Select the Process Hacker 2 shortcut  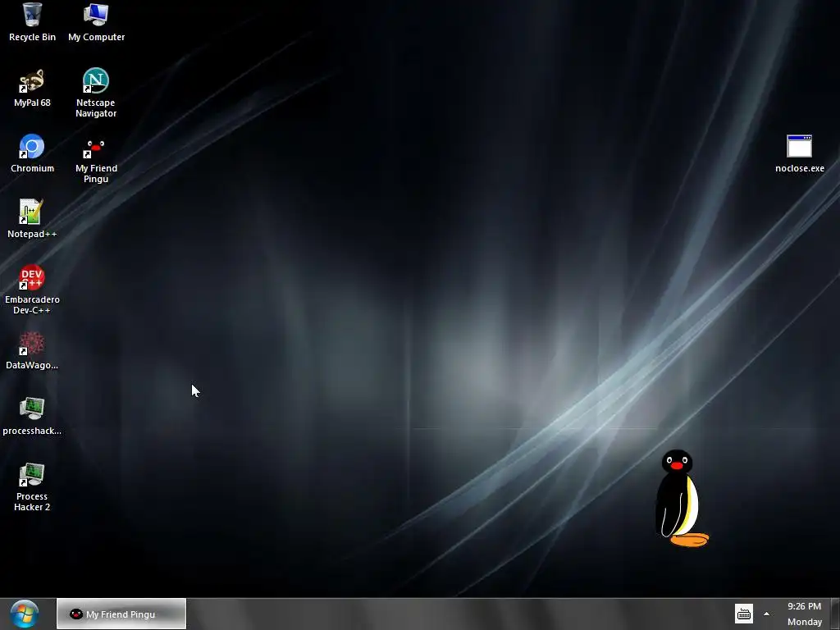(x=32, y=487)
